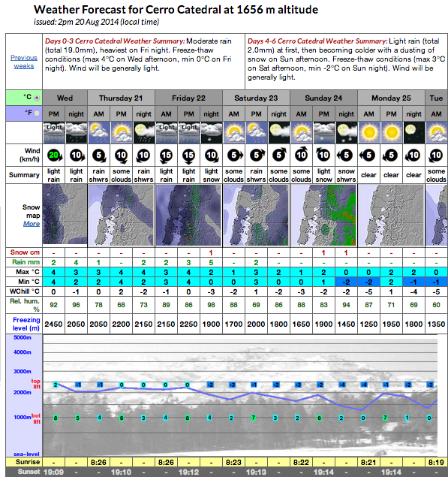Screen dimensions: 448x477
Task: Click relative humidity value 98
Action: [x=211, y=305]
